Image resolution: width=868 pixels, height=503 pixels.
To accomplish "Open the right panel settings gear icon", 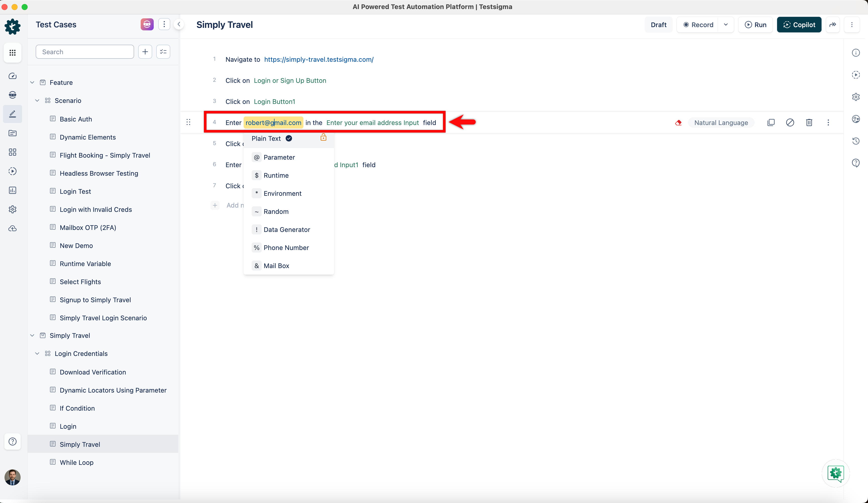I will [x=856, y=97].
